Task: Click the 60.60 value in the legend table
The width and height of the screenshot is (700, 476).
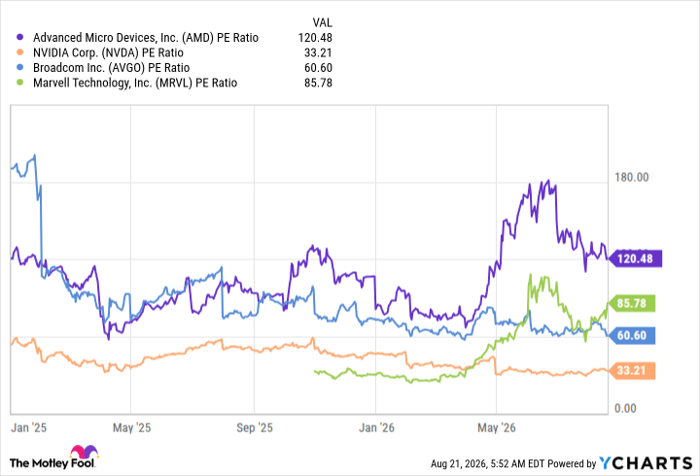Action: coord(318,67)
